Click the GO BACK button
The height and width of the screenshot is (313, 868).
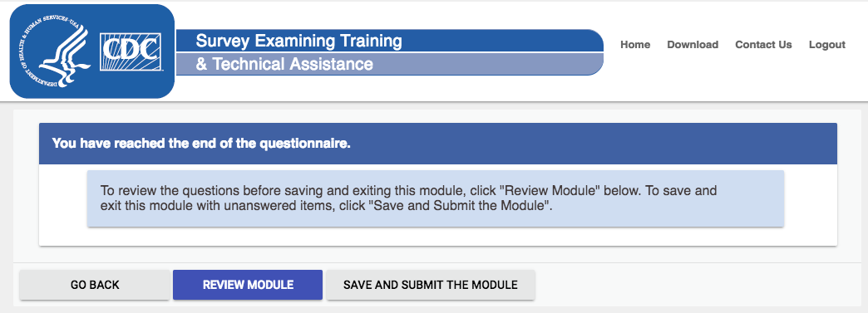[95, 285]
